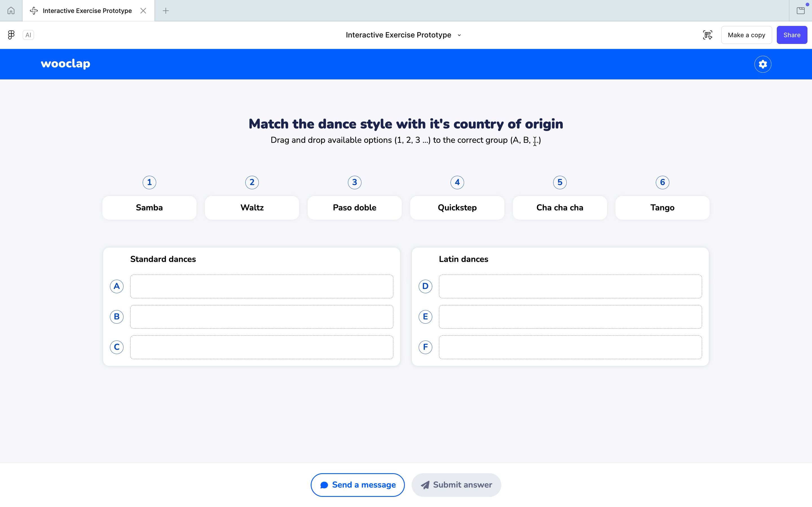The width and height of the screenshot is (812, 507).
Task: Open the notifications panel icon at top right
Action: (801, 11)
